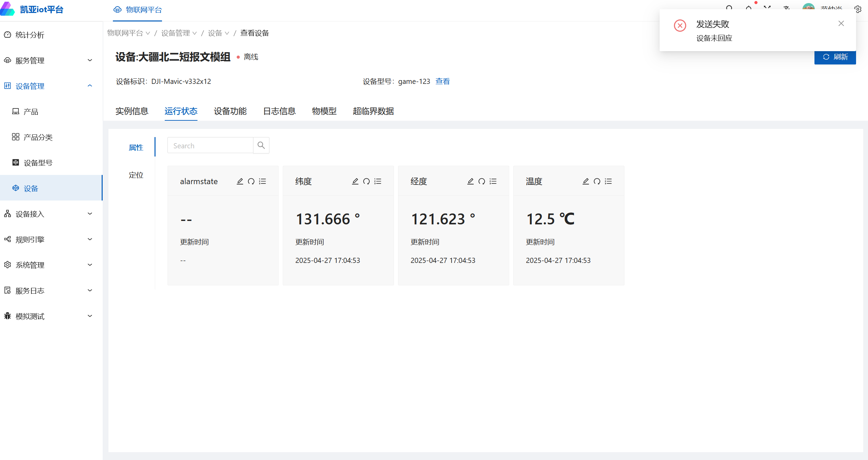Switch to 日志信息 tab
The width and height of the screenshot is (868, 460).
(x=279, y=111)
